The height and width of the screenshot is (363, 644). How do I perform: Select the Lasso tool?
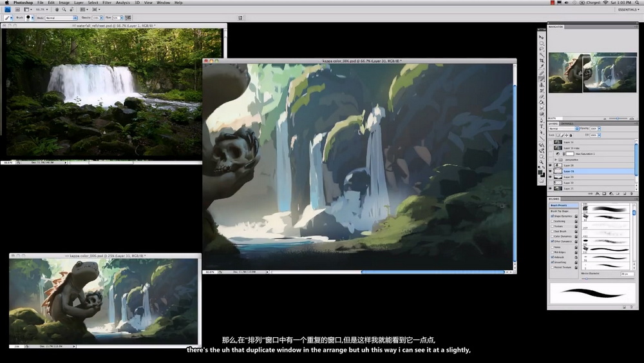click(x=542, y=48)
